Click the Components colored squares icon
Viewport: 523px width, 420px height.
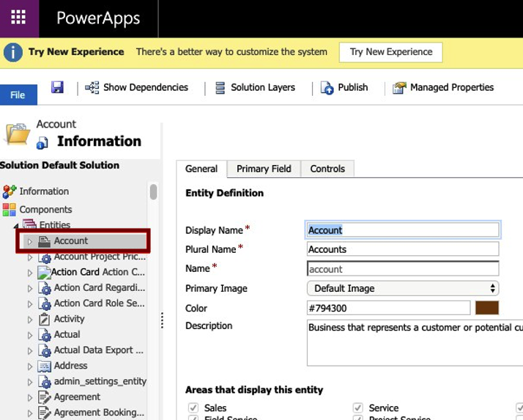(10, 210)
